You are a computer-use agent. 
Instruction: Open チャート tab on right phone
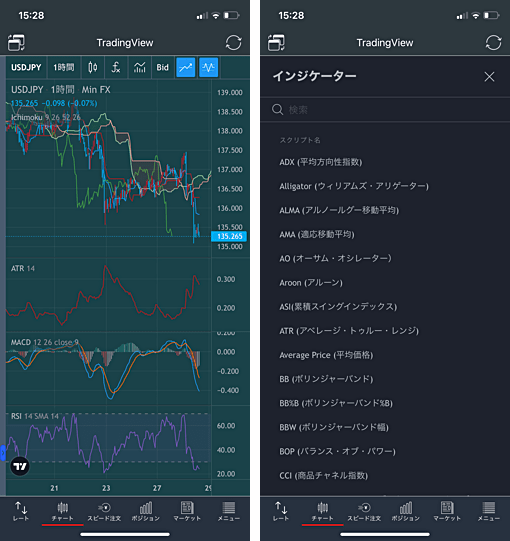(323, 512)
